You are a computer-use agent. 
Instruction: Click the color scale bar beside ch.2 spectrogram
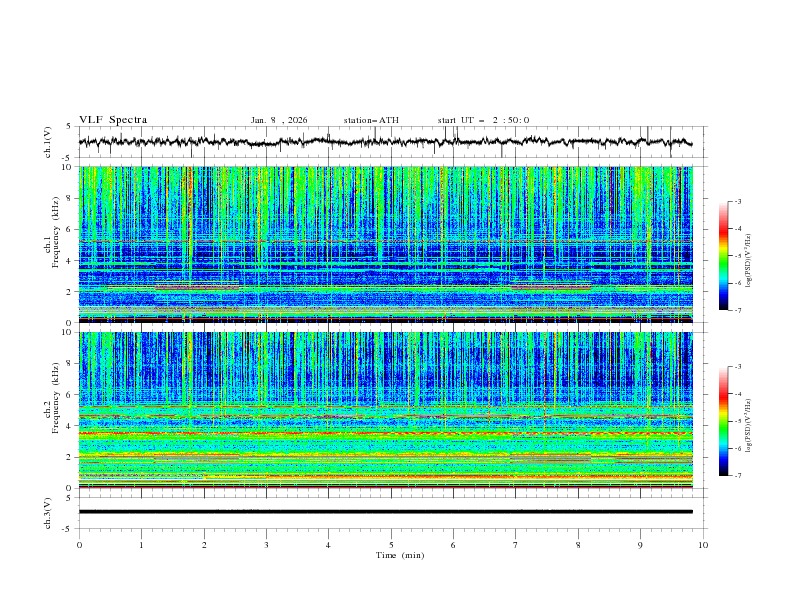click(724, 421)
